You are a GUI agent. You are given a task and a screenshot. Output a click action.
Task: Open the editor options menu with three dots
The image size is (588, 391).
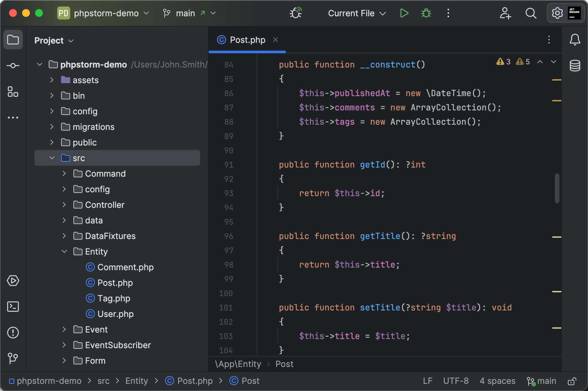pyautogui.click(x=549, y=40)
